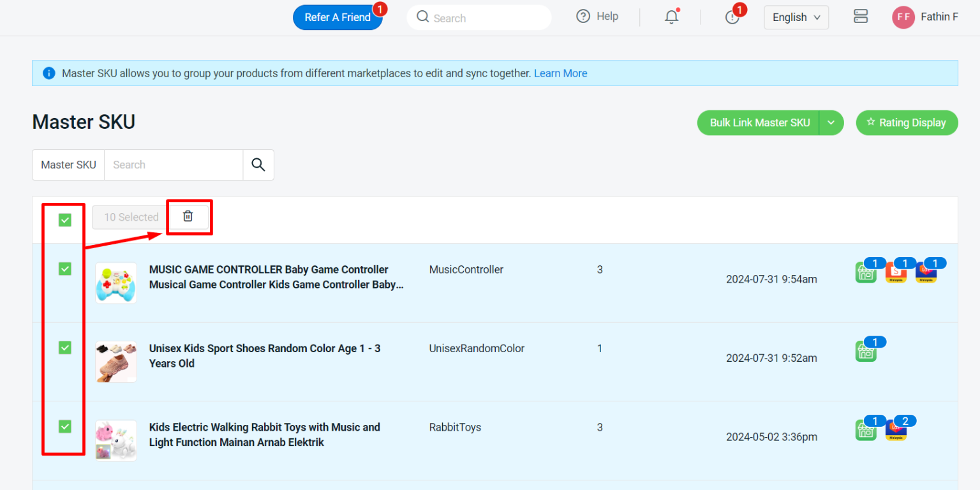Click the alert icon showing badge 1
This screenshot has height=490, width=980.
click(731, 17)
